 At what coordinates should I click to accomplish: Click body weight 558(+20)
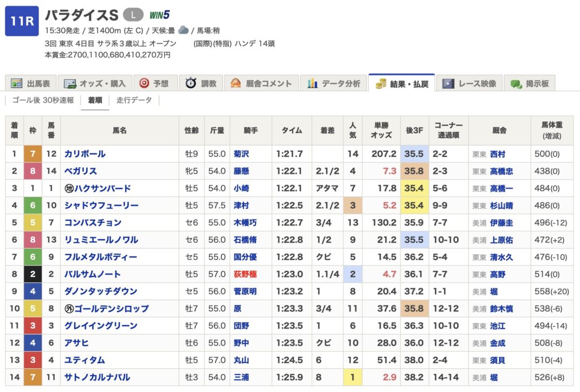552,291
